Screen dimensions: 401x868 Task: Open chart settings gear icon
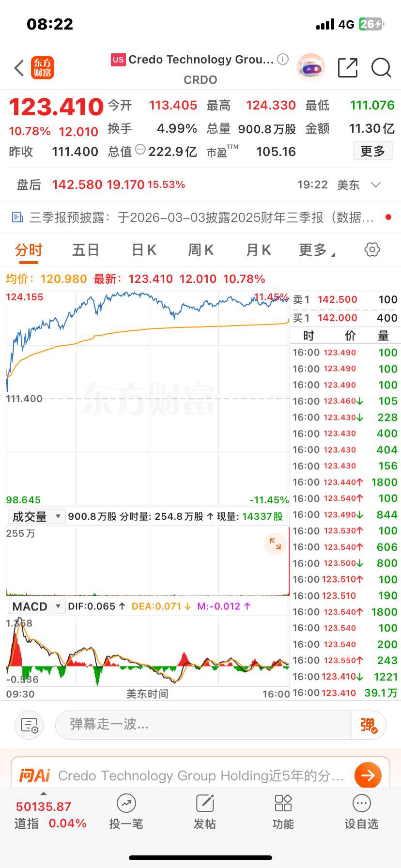tap(372, 250)
